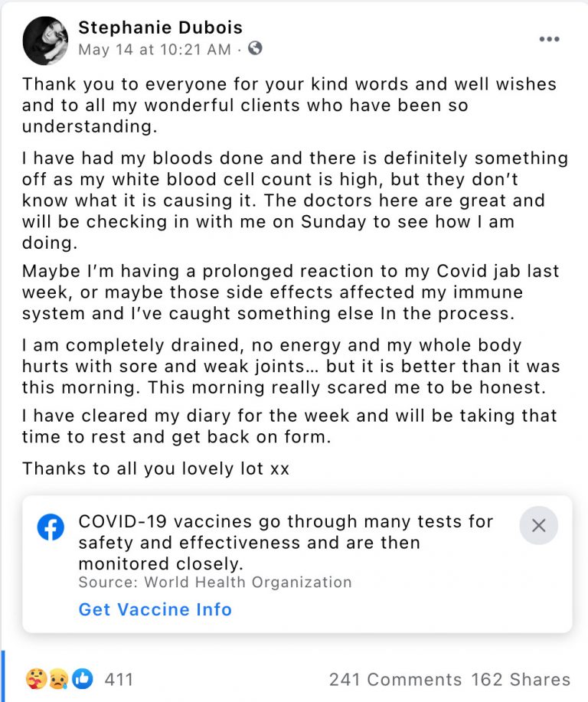588x702 pixels.
Task: Click the blue thumbs-up like reaction icon
Action: pyautogui.click(x=82, y=679)
